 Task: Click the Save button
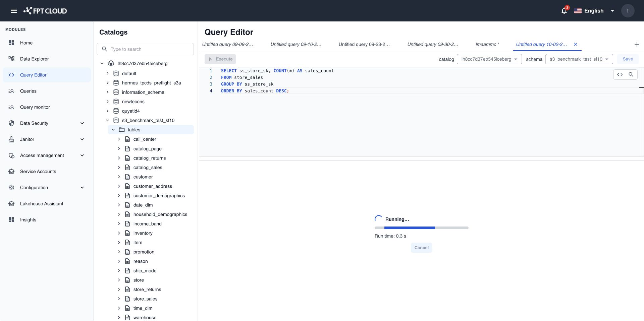click(628, 59)
